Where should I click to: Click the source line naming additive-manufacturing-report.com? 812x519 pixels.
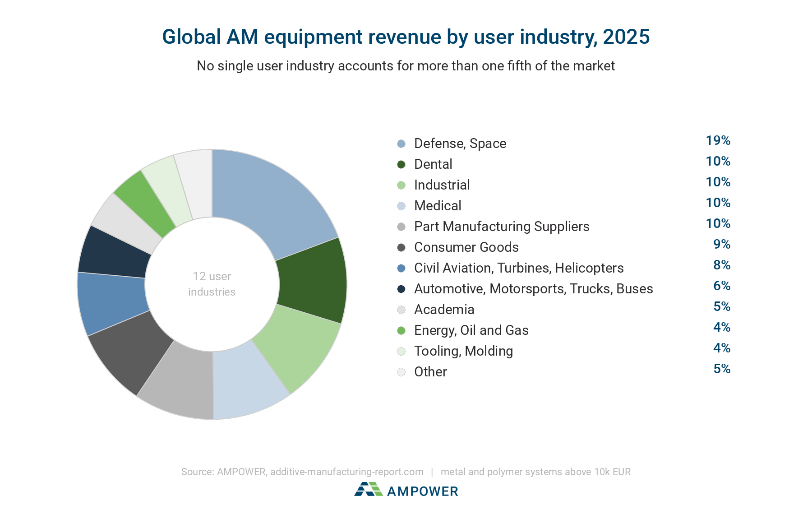(302, 472)
